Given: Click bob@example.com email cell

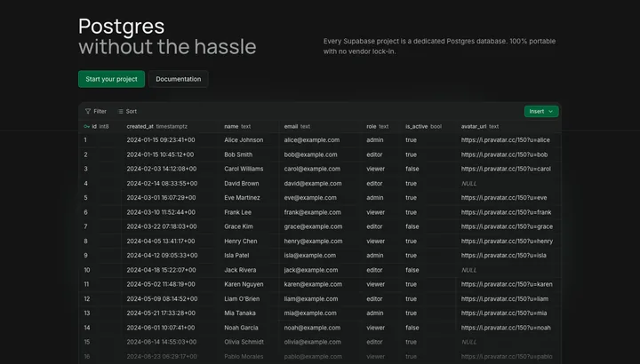Looking at the screenshot, I should 310,154.
